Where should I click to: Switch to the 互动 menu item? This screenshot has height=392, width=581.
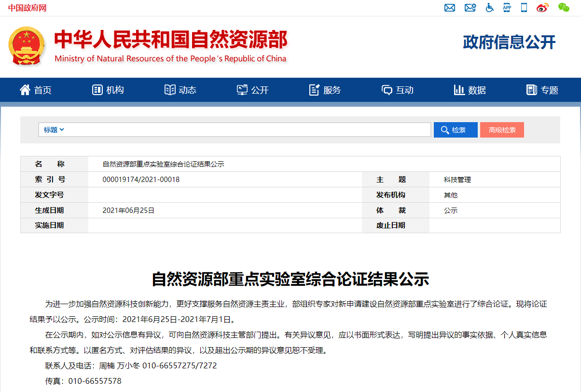pyautogui.click(x=397, y=90)
